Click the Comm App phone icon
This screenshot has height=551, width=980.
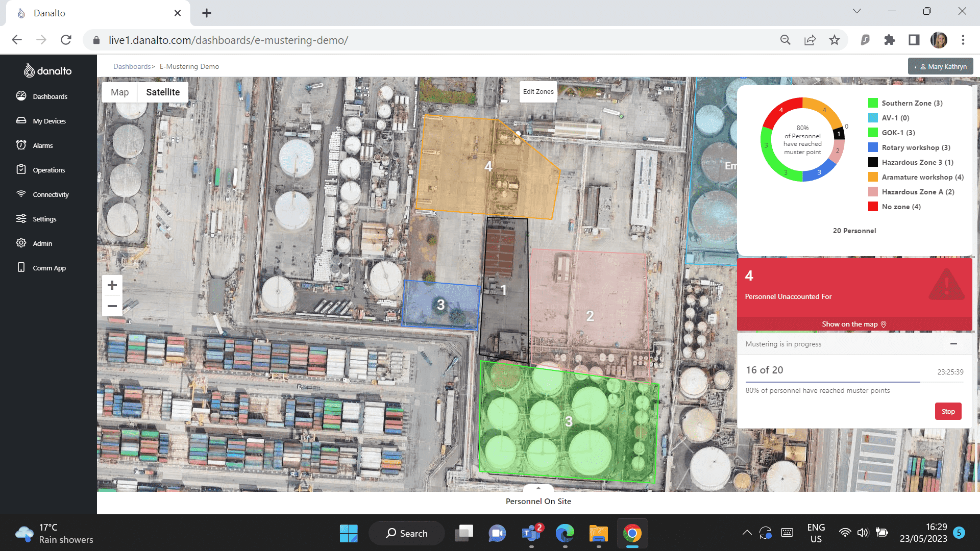point(21,267)
